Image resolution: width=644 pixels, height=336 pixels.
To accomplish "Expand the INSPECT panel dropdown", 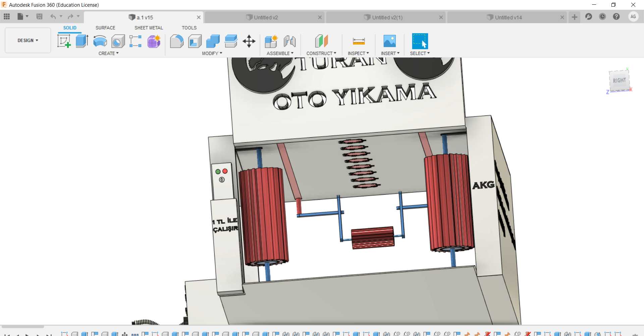I will point(358,53).
